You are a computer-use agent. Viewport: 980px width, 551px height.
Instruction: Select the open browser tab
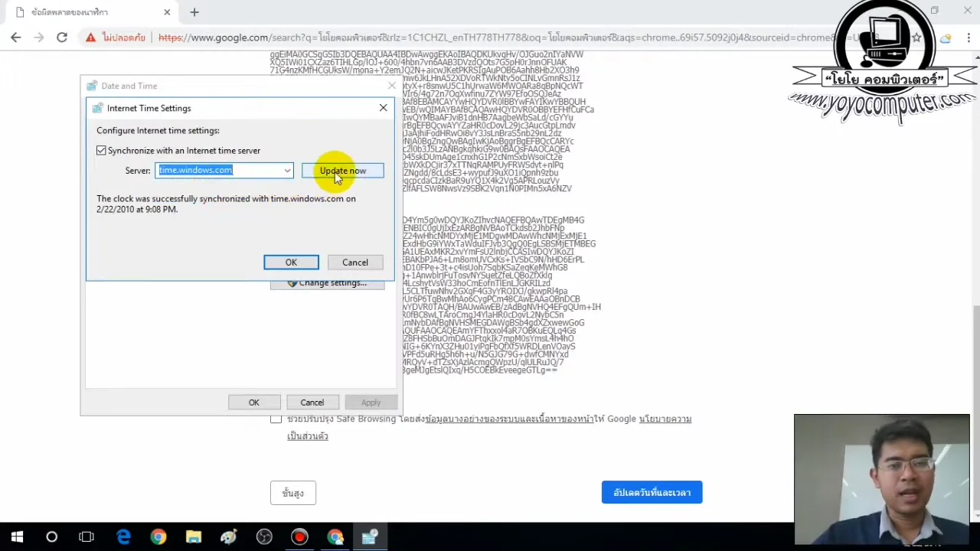[84, 12]
